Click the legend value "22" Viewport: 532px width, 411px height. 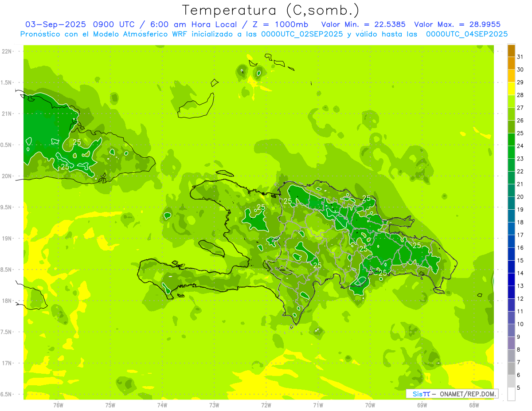pyautogui.click(x=520, y=171)
